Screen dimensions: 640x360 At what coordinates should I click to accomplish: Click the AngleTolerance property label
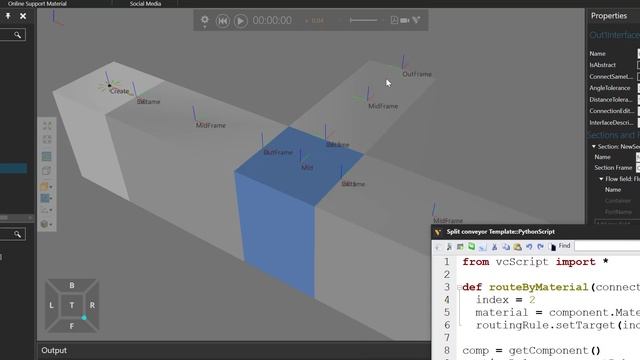point(609,88)
